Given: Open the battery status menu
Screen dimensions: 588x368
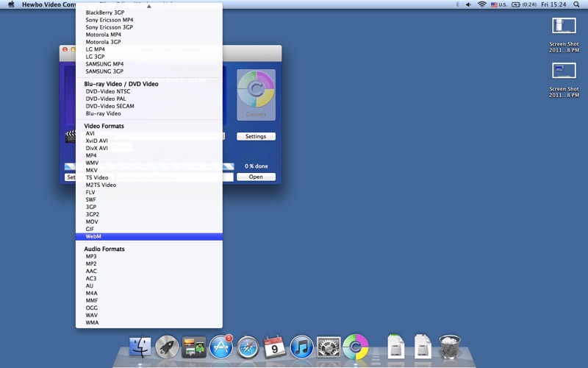Looking at the screenshot, I should click(x=523, y=4).
